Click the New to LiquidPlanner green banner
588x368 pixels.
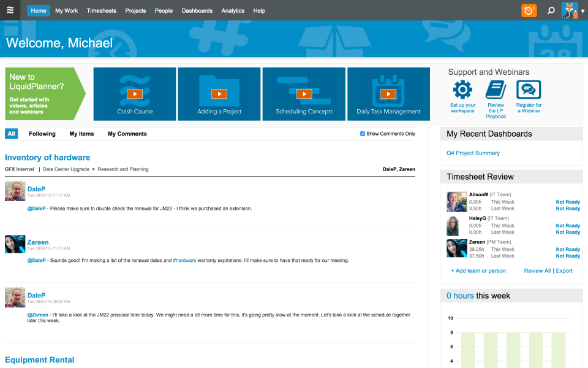[x=45, y=94]
